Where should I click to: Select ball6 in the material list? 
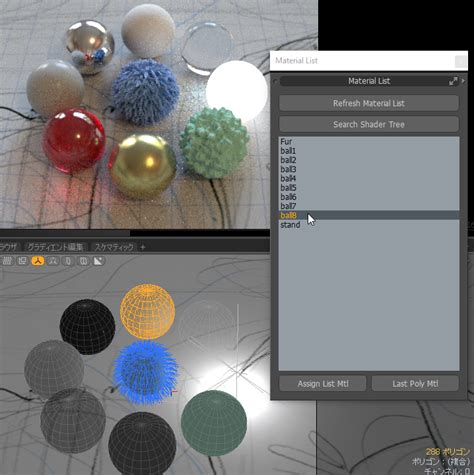click(369, 197)
